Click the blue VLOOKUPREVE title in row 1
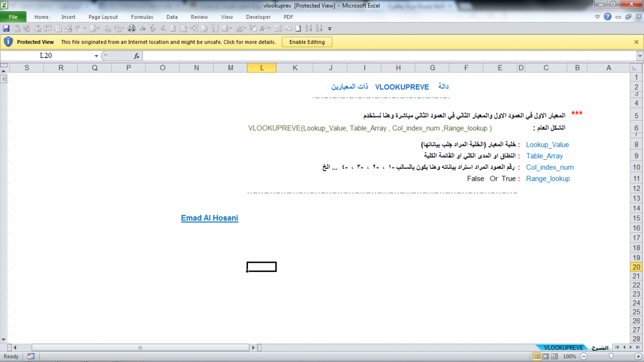 [x=402, y=86]
